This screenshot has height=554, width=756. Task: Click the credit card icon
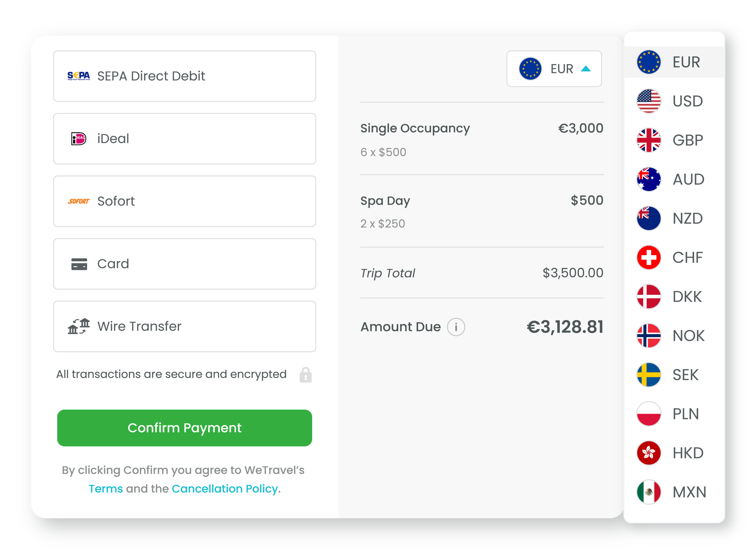(79, 264)
